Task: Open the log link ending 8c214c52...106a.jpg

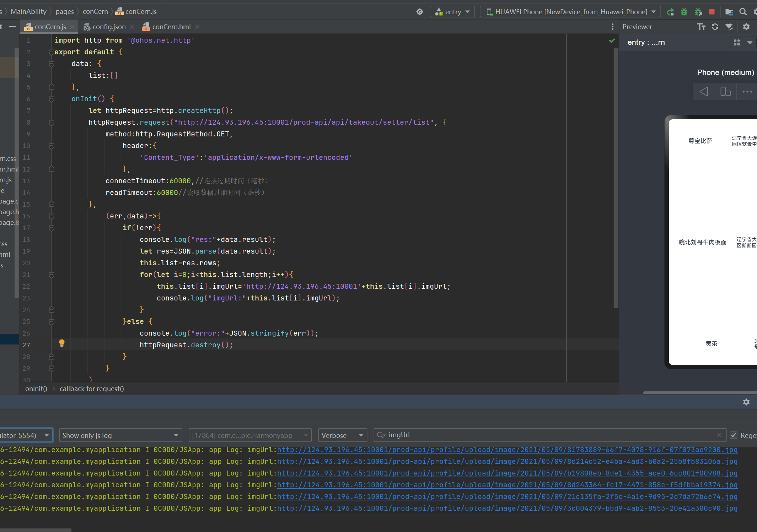Action: pyautogui.click(x=507, y=461)
